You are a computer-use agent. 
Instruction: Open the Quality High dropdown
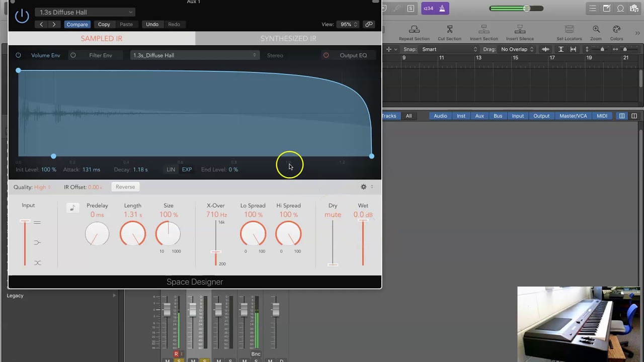coord(42,187)
